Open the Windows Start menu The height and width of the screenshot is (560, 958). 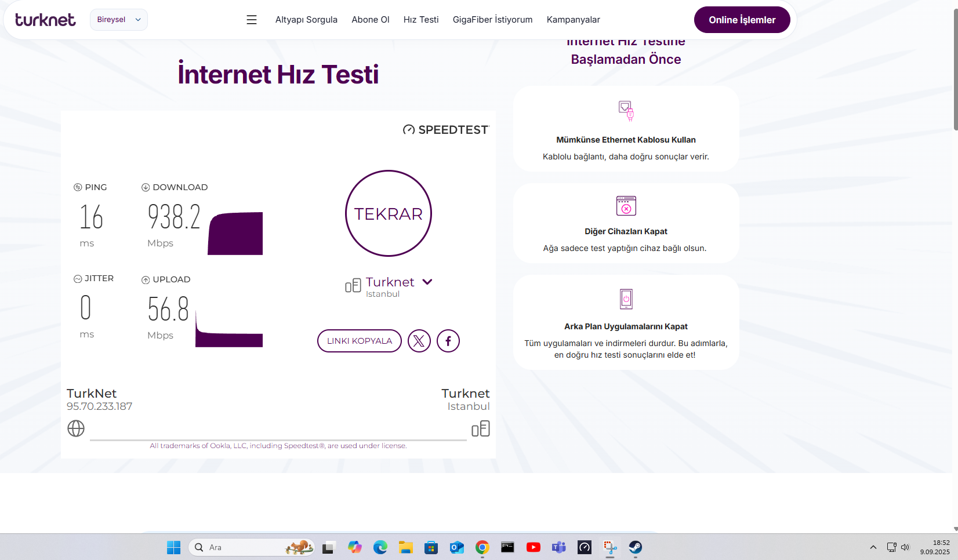pyautogui.click(x=173, y=547)
